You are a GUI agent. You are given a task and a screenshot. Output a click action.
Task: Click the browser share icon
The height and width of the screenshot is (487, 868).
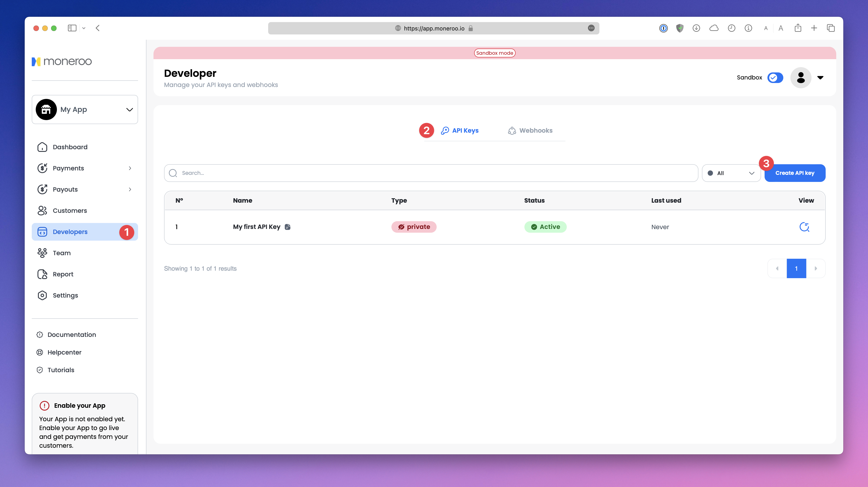[x=798, y=28]
